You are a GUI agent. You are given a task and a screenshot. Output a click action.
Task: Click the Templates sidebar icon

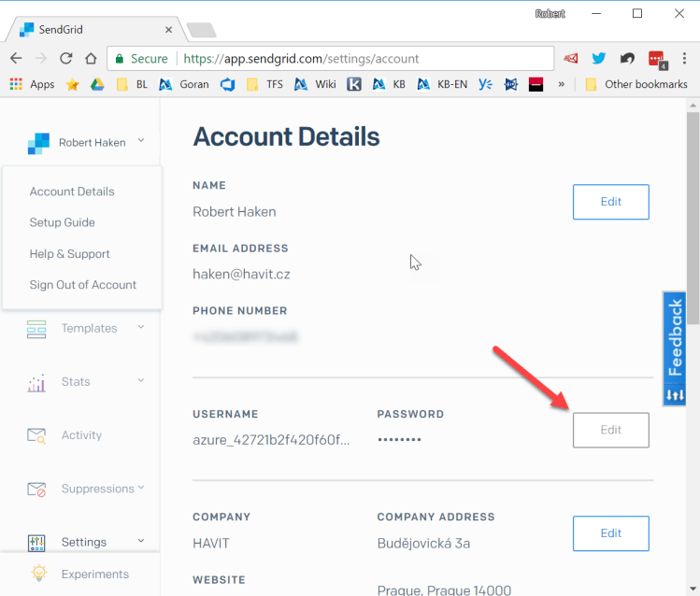36,329
